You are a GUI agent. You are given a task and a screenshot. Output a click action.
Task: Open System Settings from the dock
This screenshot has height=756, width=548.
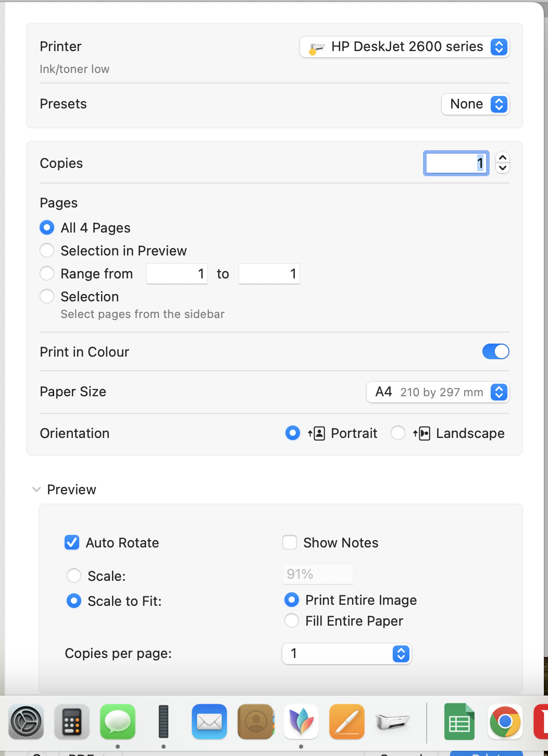26,722
